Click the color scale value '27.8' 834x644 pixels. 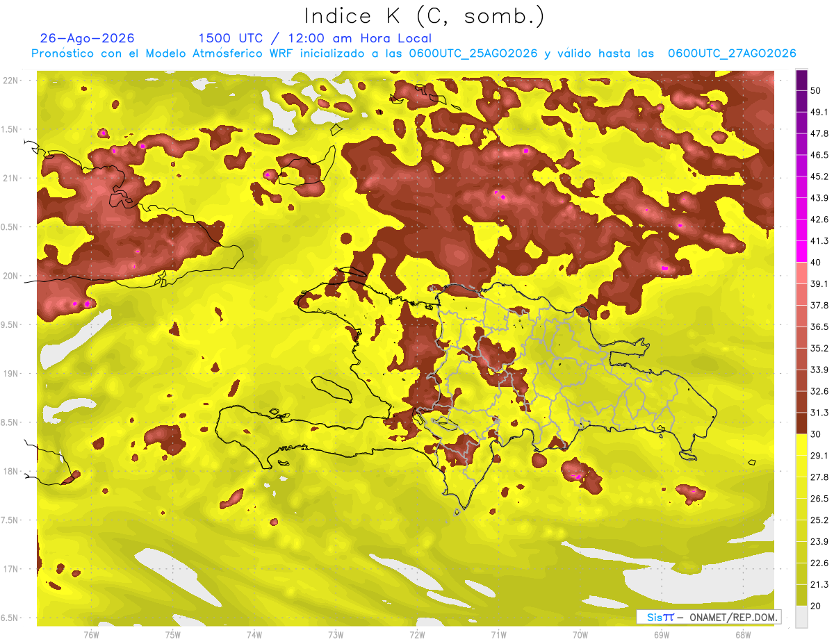[819, 477]
